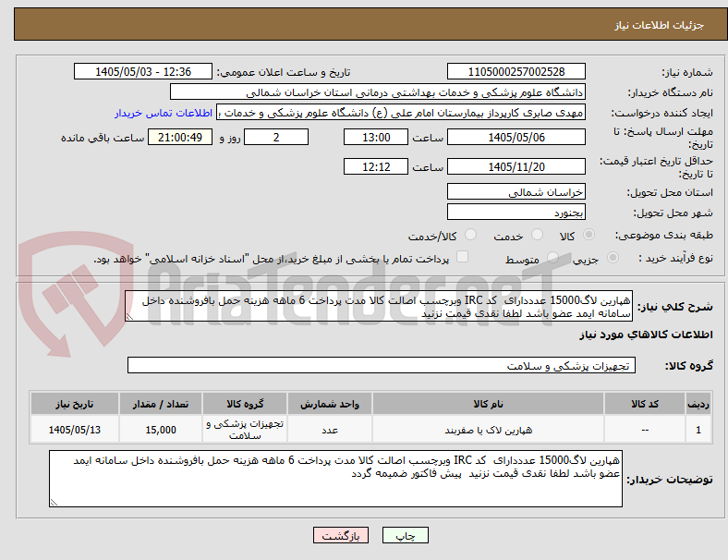Click the delivery province field خراسان شمالی
Viewport: 728px width, 560px height.
516,191
